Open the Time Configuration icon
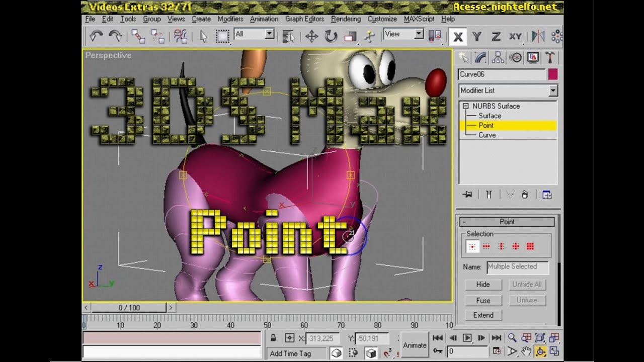Screen dimensions: 644x362 [x=497, y=351]
